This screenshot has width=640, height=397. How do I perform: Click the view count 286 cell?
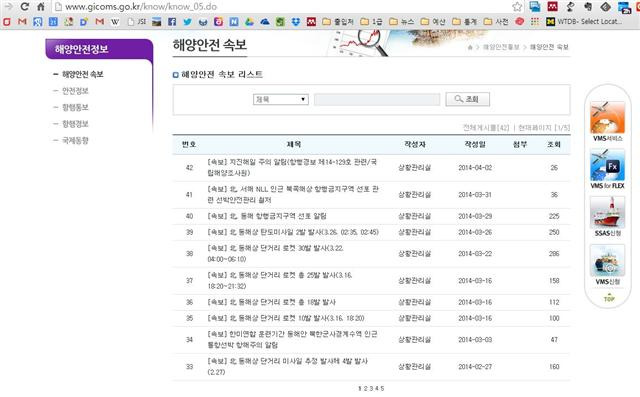(x=554, y=253)
